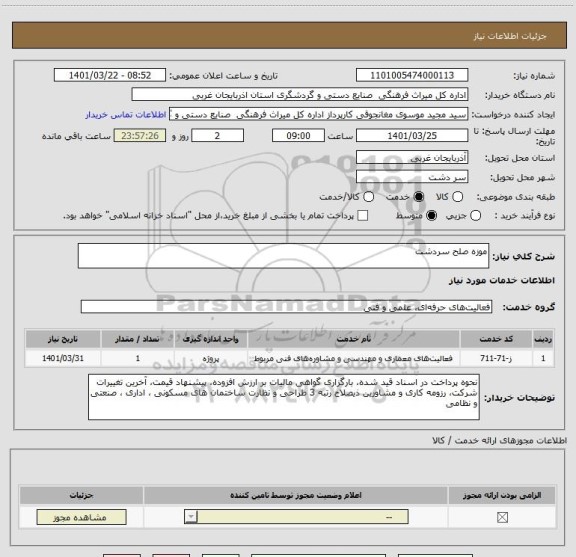
Task: Toggle the Islamic treasury payment checkbox
Action: click(363, 216)
